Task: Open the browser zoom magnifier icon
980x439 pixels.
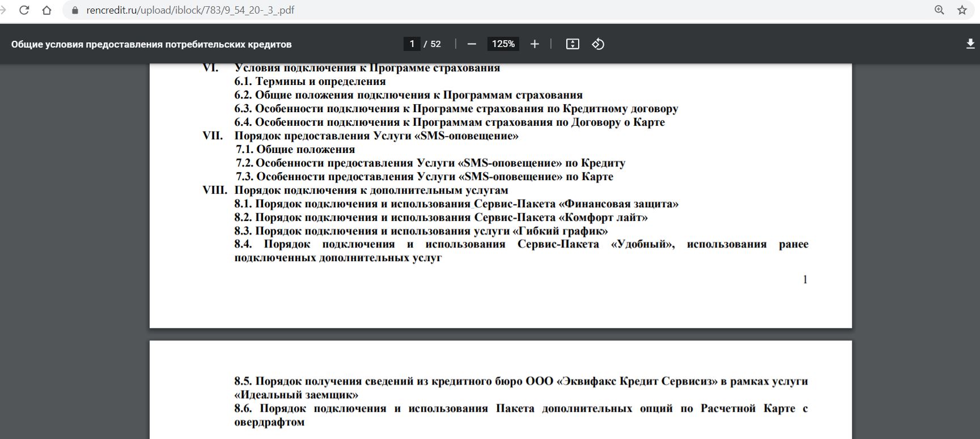Action: tap(939, 10)
